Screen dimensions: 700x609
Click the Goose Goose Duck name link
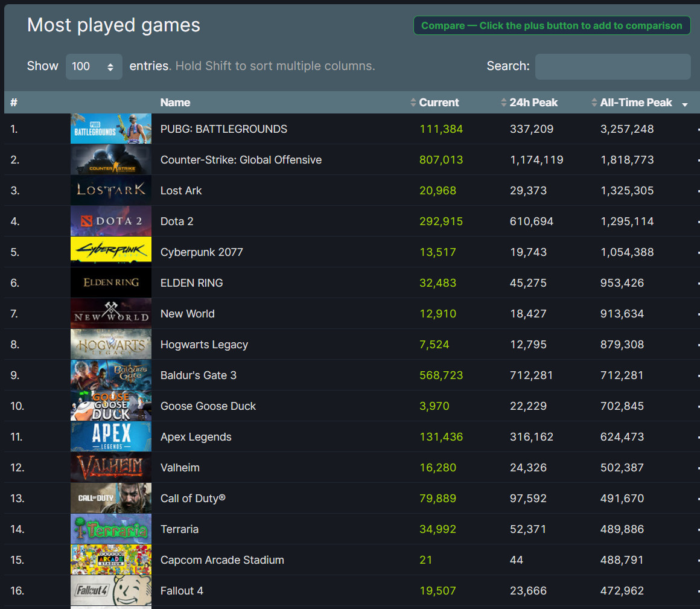tap(208, 406)
